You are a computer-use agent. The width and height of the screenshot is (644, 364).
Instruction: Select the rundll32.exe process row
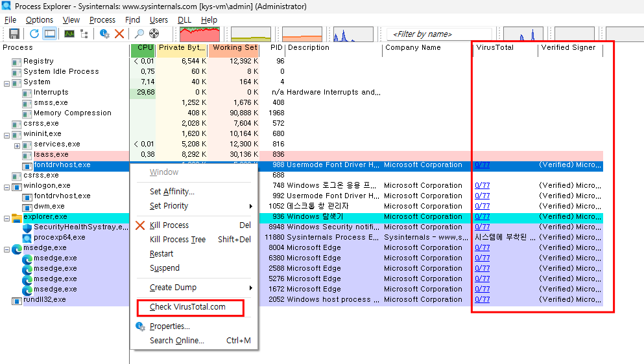pyautogui.click(x=302, y=300)
